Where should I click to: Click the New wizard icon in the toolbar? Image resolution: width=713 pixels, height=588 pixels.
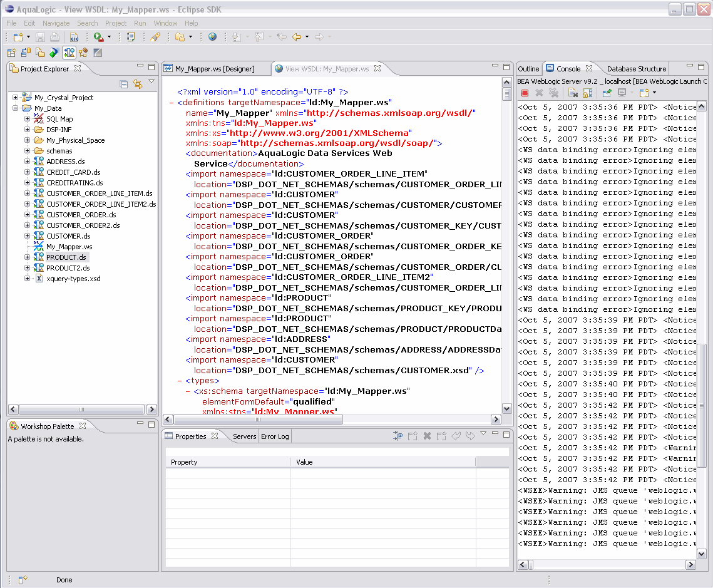click(x=18, y=38)
